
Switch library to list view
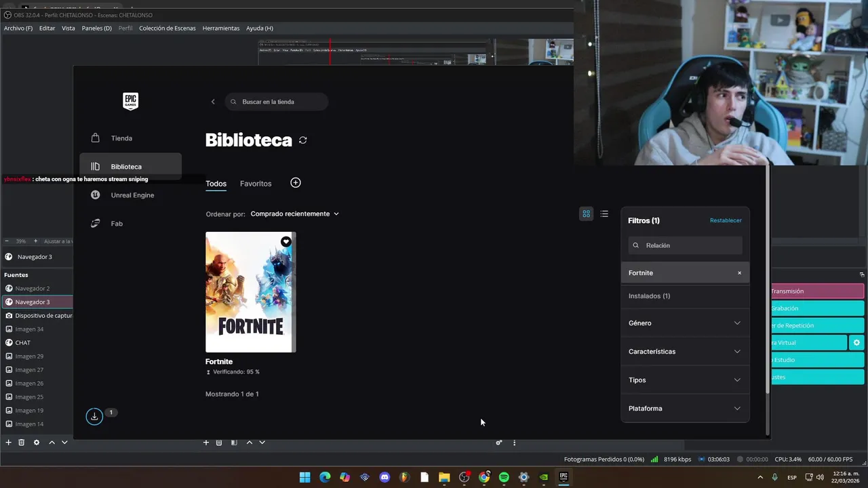coord(604,213)
